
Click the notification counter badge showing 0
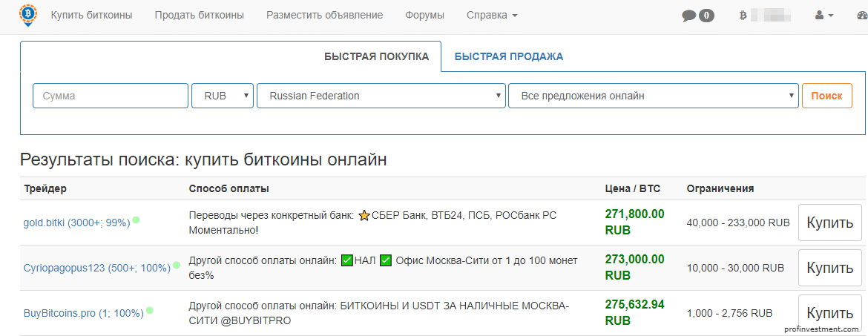click(x=706, y=16)
